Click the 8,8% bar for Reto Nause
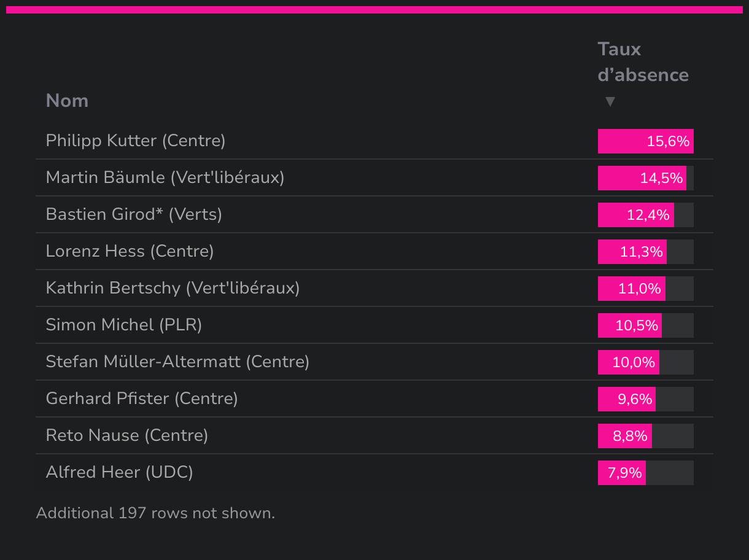The height and width of the screenshot is (560, 749). [x=625, y=436]
